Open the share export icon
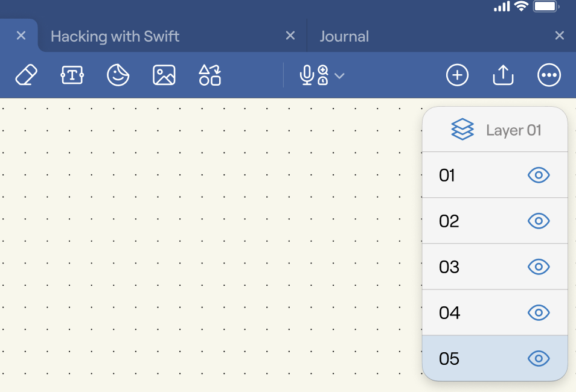 tap(503, 75)
